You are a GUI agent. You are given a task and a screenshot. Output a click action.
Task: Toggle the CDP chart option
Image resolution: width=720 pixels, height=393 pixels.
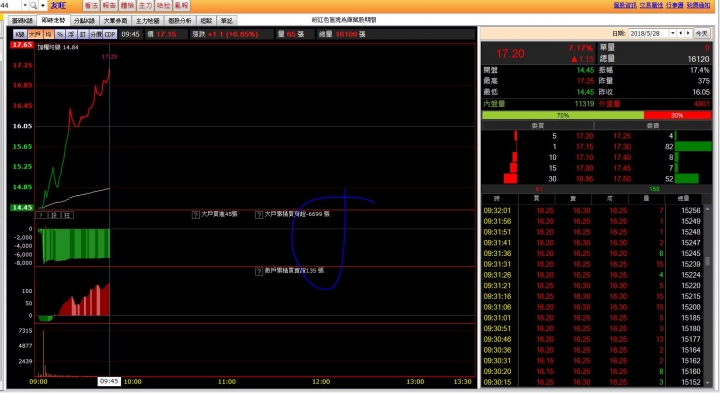click(110, 34)
